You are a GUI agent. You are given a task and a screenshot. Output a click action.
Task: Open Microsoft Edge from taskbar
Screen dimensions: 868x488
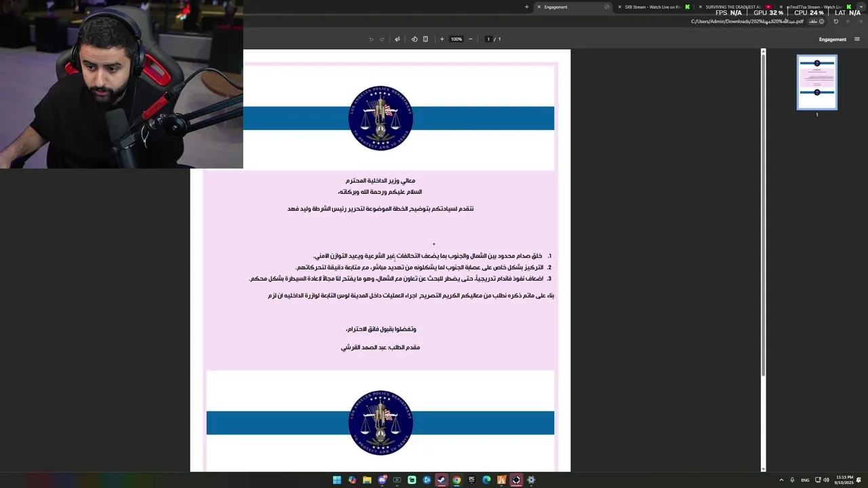pyautogui.click(x=486, y=480)
